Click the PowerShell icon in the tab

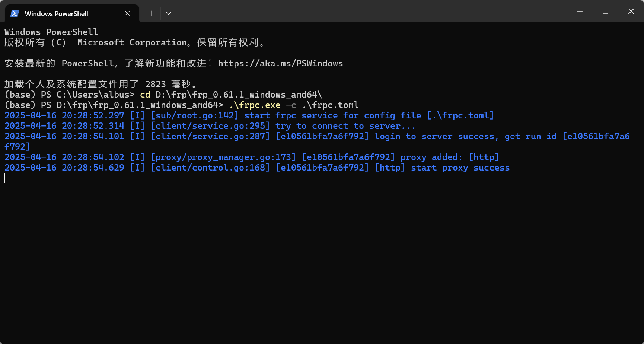pos(15,13)
